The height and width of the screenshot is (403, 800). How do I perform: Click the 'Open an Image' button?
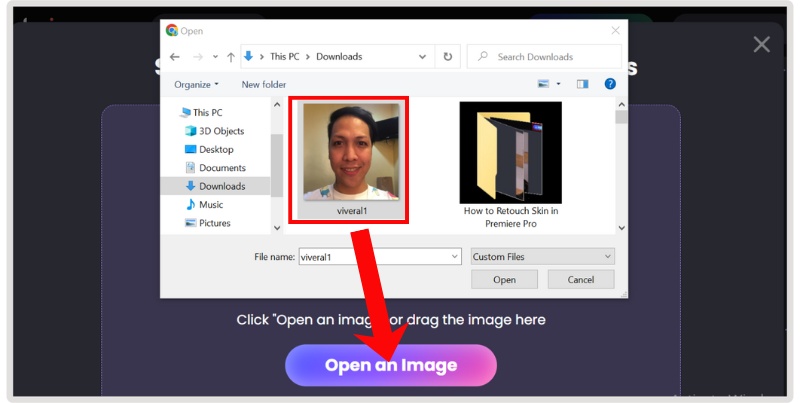(391, 365)
